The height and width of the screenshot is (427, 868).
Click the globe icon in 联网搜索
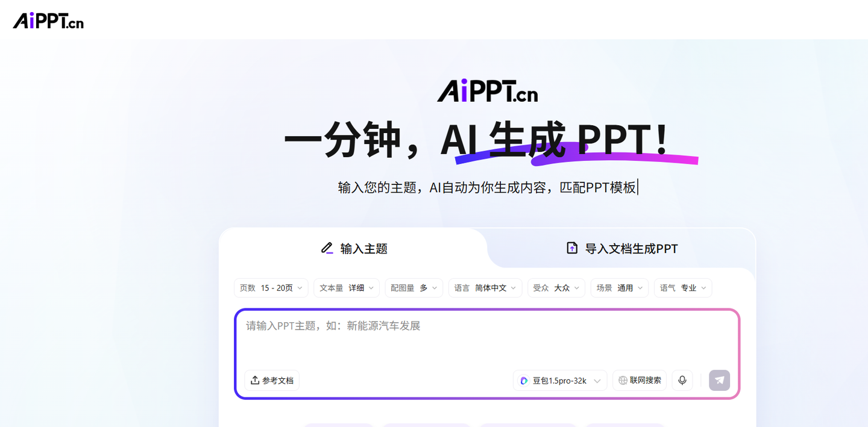click(623, 380)
